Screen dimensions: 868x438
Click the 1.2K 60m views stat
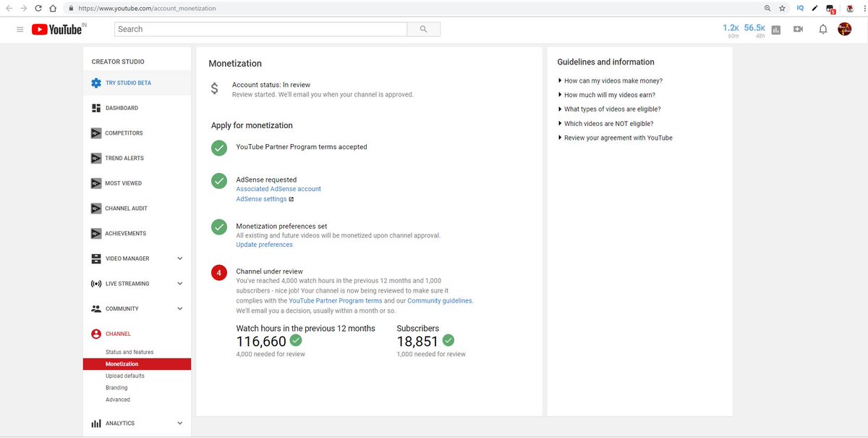coord(731,30)
